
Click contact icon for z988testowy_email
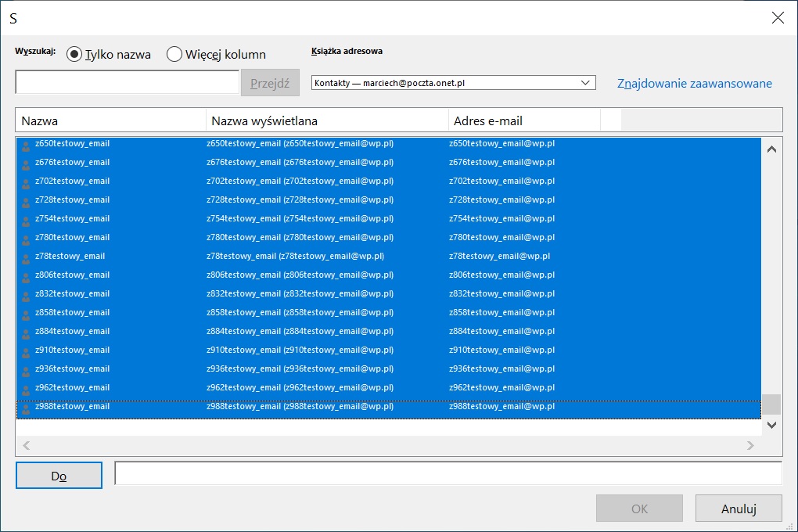pyautogui.click(x=26, y=407)
